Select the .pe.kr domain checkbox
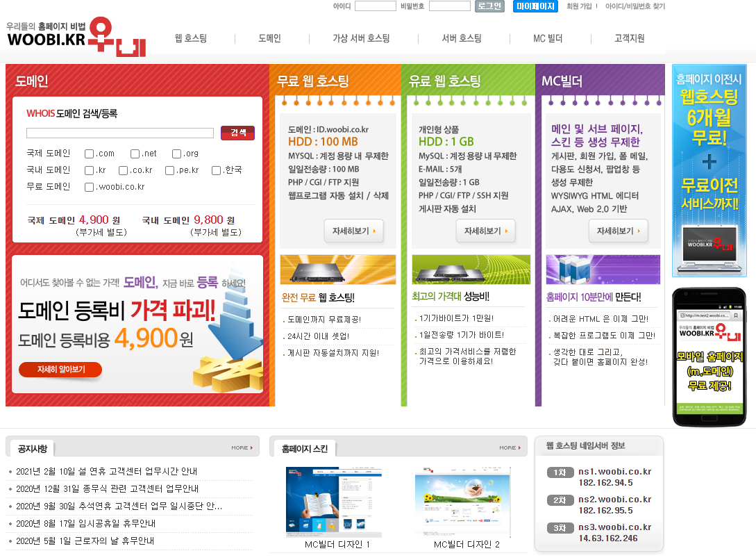This screenshot has height=560, width=756. 169,170
